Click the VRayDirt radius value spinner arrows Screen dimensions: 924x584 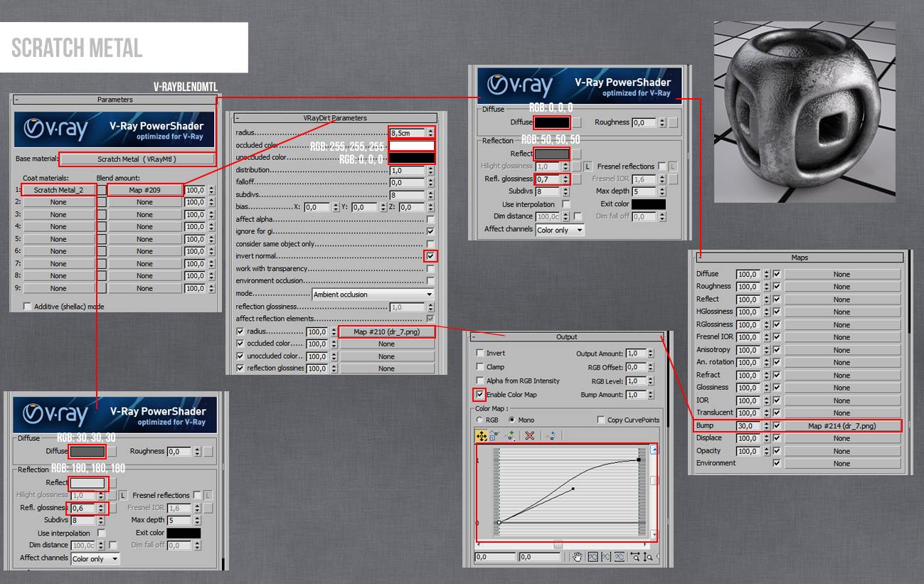430,133
